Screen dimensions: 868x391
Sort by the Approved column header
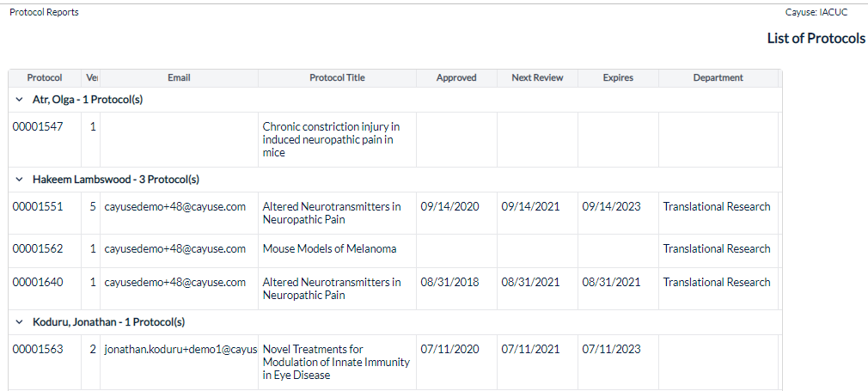click(456, 78)
